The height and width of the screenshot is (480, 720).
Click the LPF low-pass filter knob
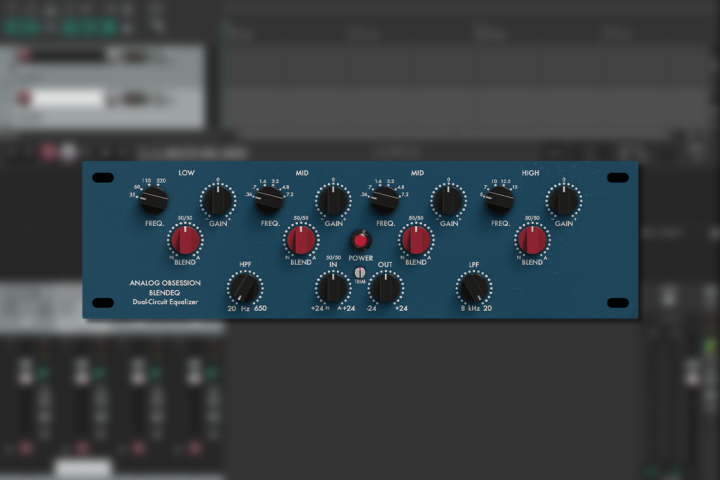(474, 288)
